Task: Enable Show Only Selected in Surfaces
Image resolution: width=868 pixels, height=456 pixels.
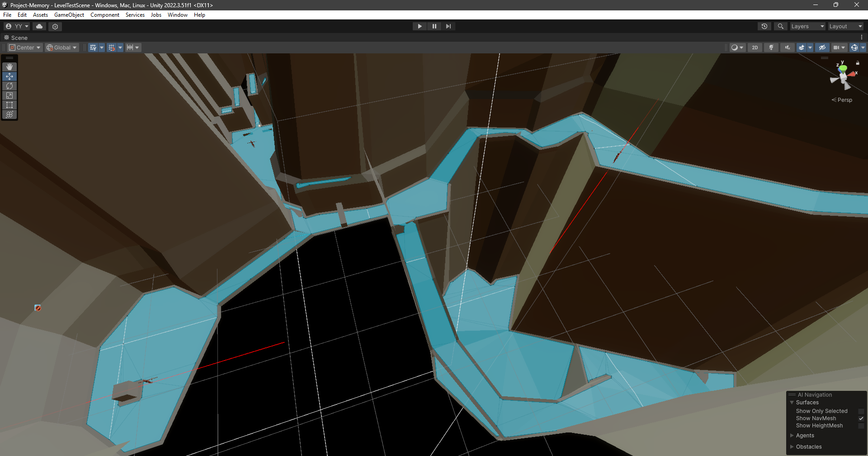Action: 862,411
